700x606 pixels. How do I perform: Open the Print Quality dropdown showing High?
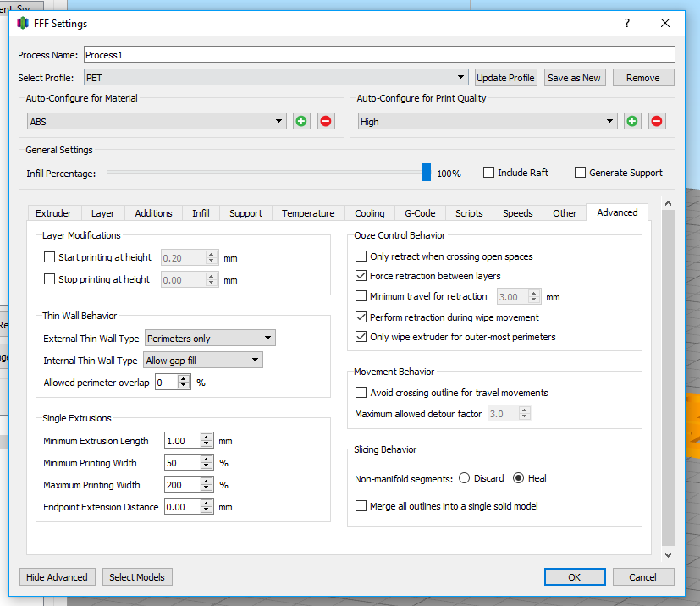point(488,121)
